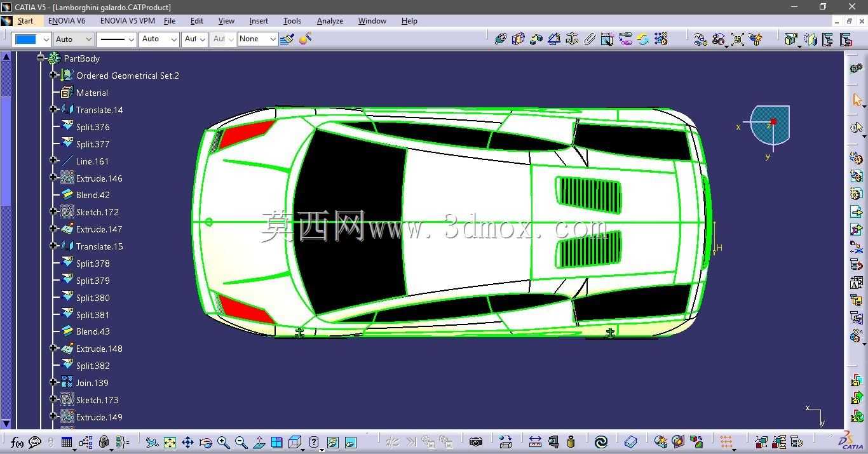Open the ENOVIA V5 VPM menu
Screen dimensions: 868x454
[128, 21]
